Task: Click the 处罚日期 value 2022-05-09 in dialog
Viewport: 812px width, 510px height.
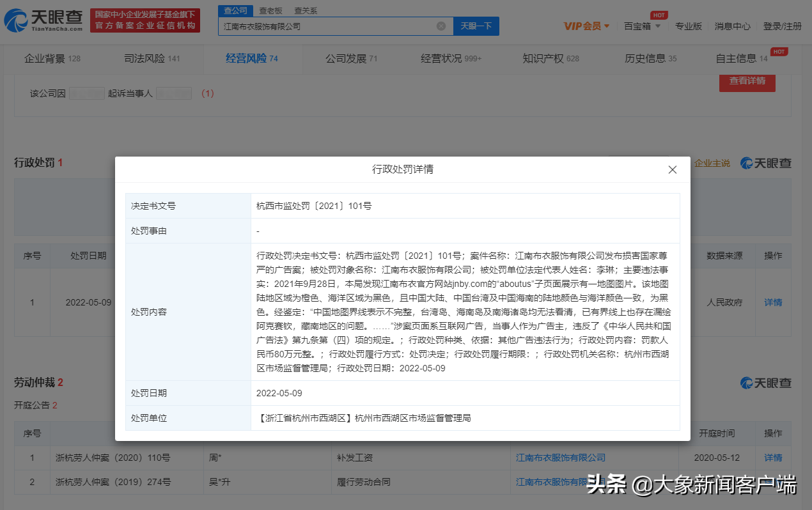Action: [x=279, y=393]
